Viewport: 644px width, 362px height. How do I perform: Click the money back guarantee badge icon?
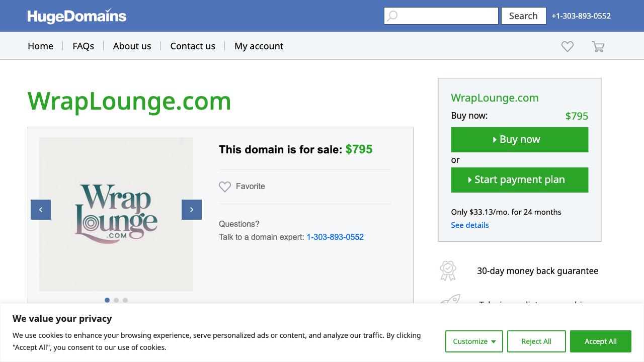coord(448,270)
